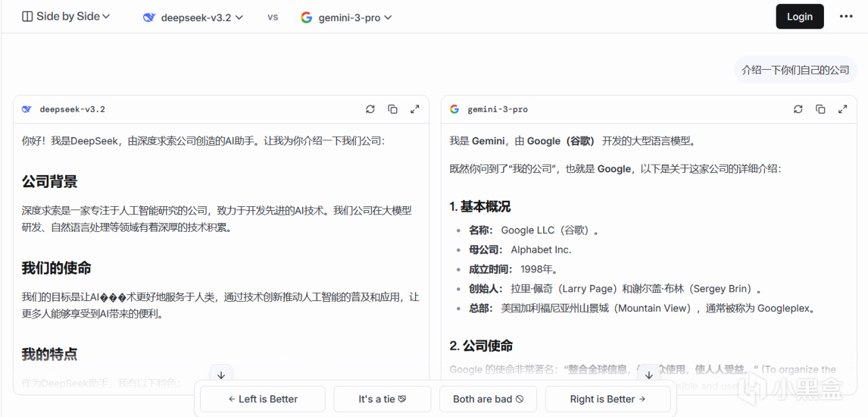The width and height of the screenshot is (868, 417).
Task: Click the Google logo in right panel header
Action: (454, 109)
